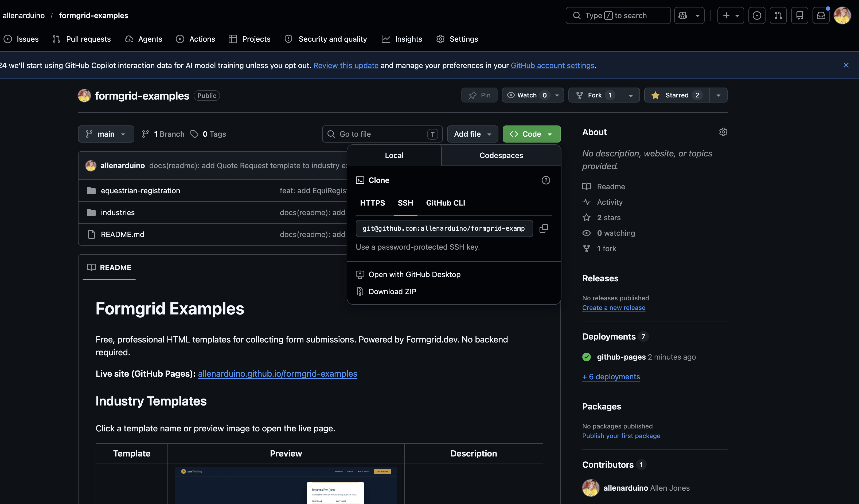Expand the star lists dropdown arrow
Image resolution: width=859 pixels, height=504 pixels.
pyautogui.click(x=718, y=95)
